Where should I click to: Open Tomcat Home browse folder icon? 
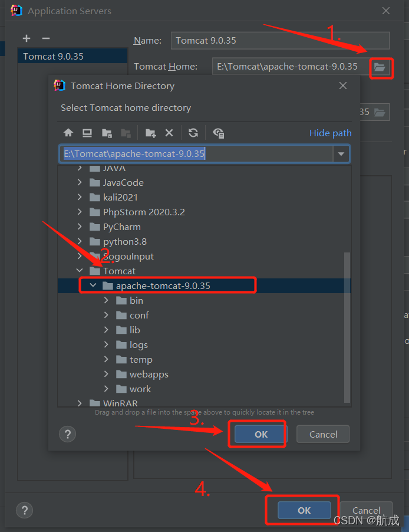coord(380,67)
